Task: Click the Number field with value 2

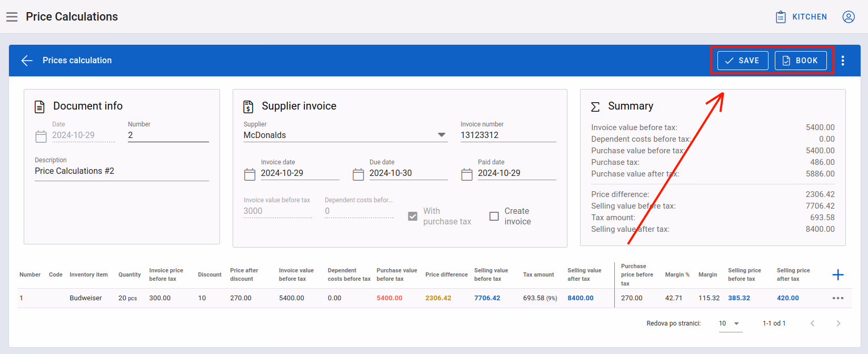Action: pos(168,135)
